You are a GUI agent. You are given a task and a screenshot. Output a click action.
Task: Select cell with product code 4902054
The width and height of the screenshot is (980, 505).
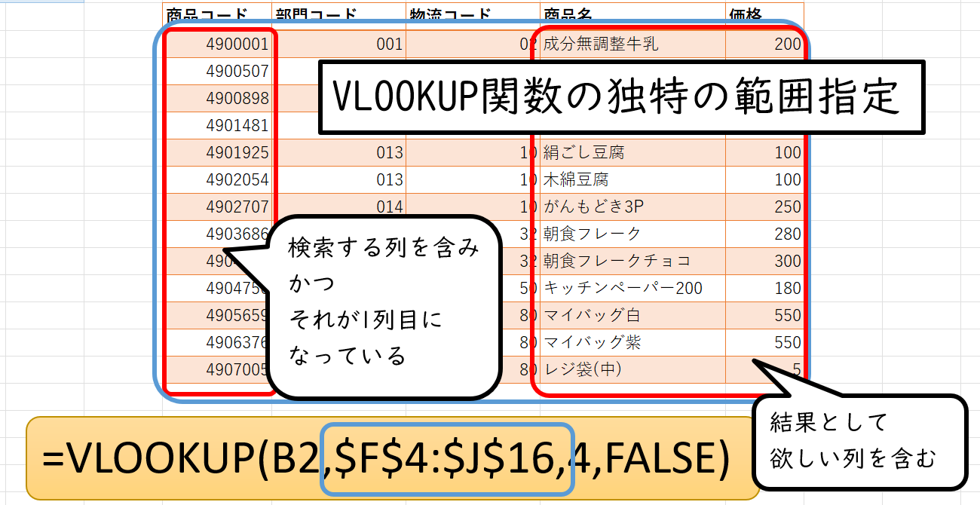click(x=217, y=179)
